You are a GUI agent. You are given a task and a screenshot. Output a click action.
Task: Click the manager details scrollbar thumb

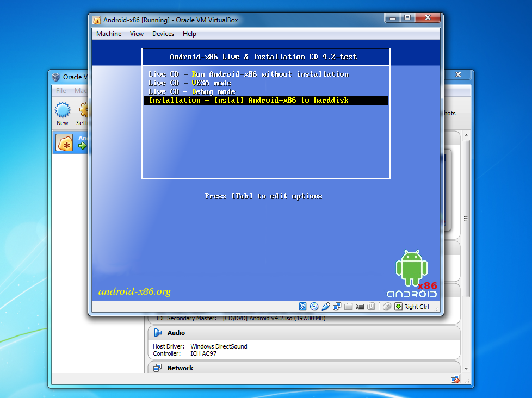[466, 219]
